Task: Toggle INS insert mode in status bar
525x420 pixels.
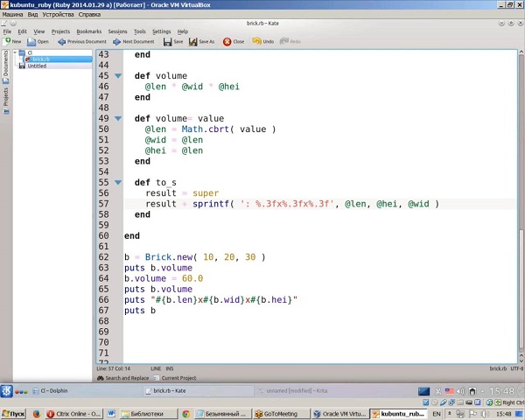Action: click(x=168, y=369)
